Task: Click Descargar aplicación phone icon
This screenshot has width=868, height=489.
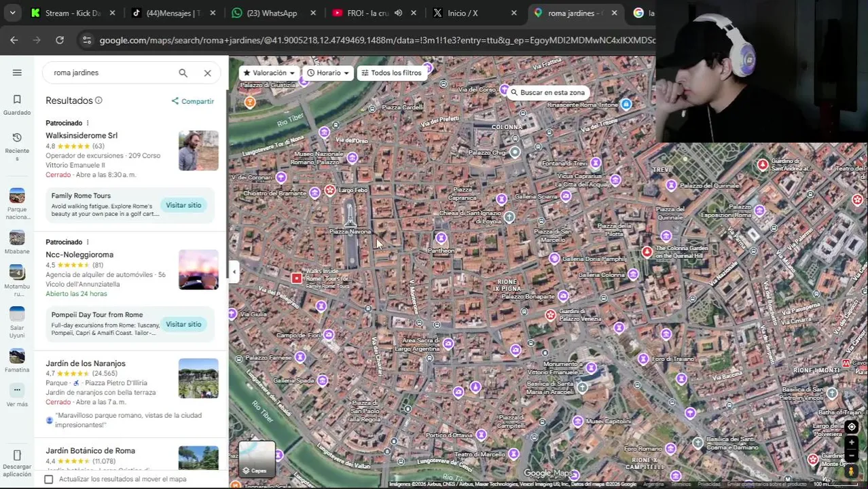Action: [x=17, y=455]
